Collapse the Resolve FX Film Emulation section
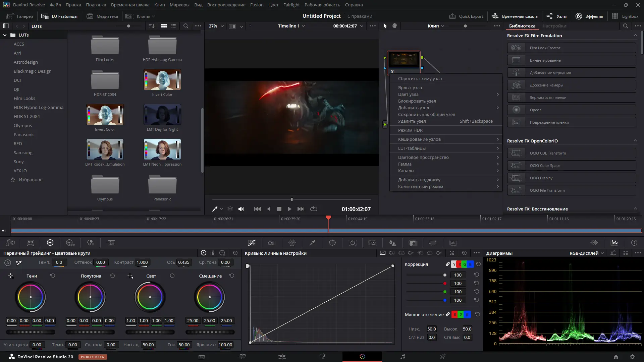Viewport: 644px width, 362px height. click(x=636, y=35)
